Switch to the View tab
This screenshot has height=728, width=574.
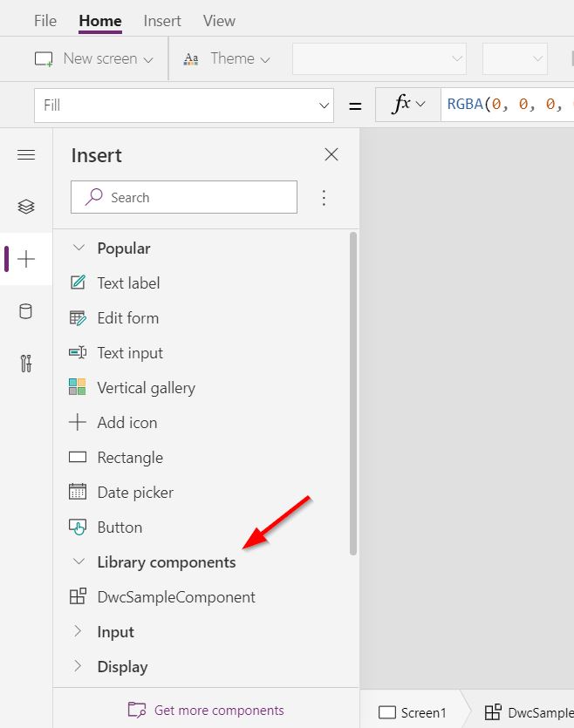(x=219, y=20)
